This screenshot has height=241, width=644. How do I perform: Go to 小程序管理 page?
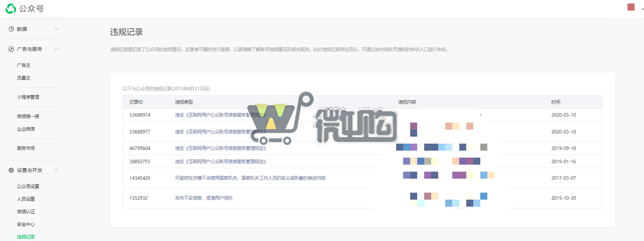(28, 97)
